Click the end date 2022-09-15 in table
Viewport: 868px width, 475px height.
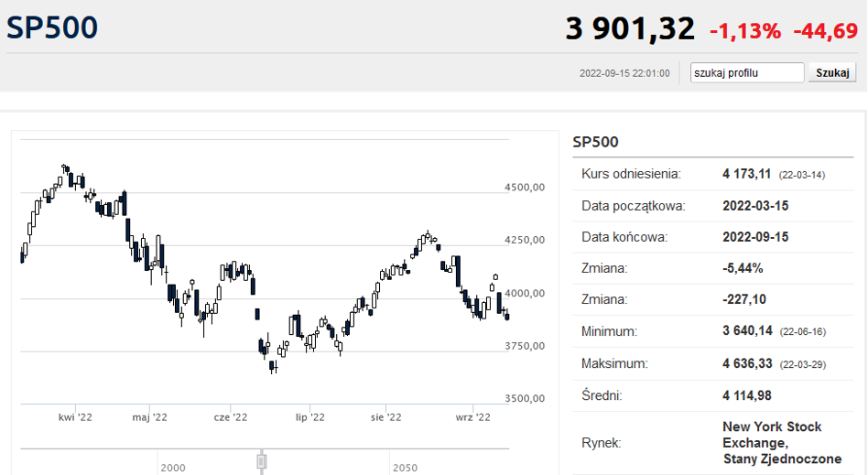tap(755, 236)
